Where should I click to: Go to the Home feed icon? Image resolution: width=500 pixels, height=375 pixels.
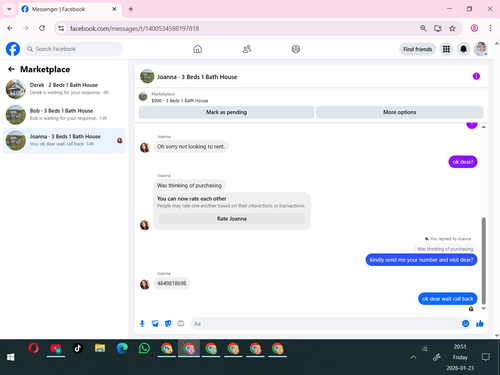coord(198,49)
